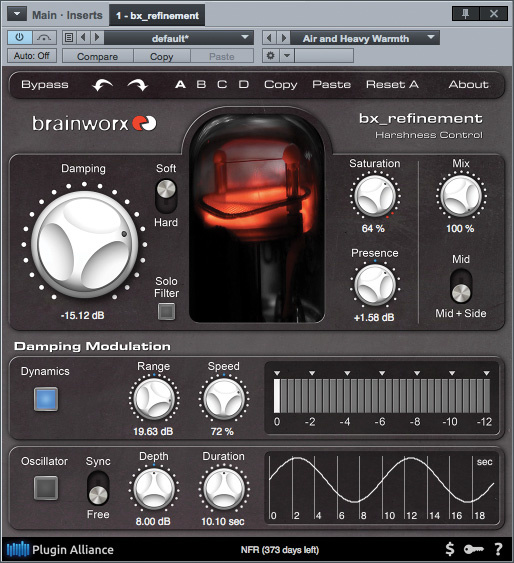
Task: Click Reset A in plugin toolbar
Action: coord(392,84)
